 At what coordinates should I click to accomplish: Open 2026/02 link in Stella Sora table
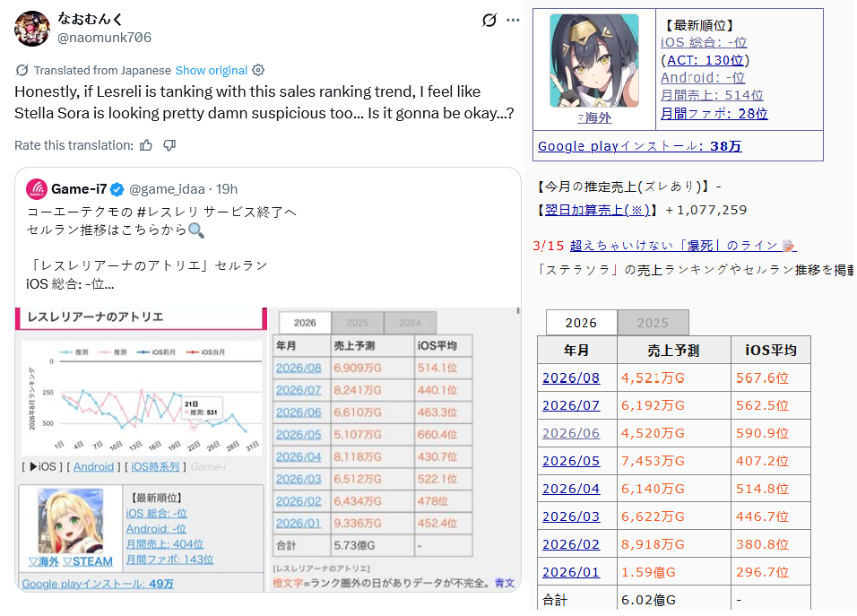(x=571, y=544)
